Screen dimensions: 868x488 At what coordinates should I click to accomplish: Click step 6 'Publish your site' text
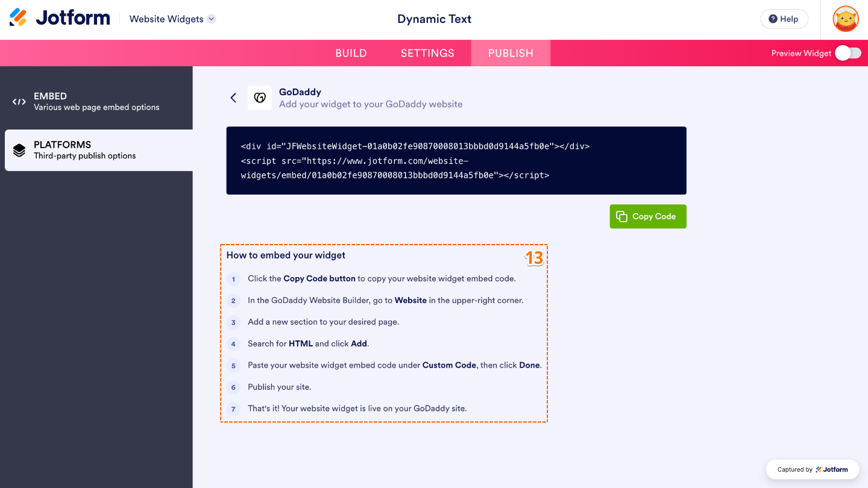click(280, 387)
